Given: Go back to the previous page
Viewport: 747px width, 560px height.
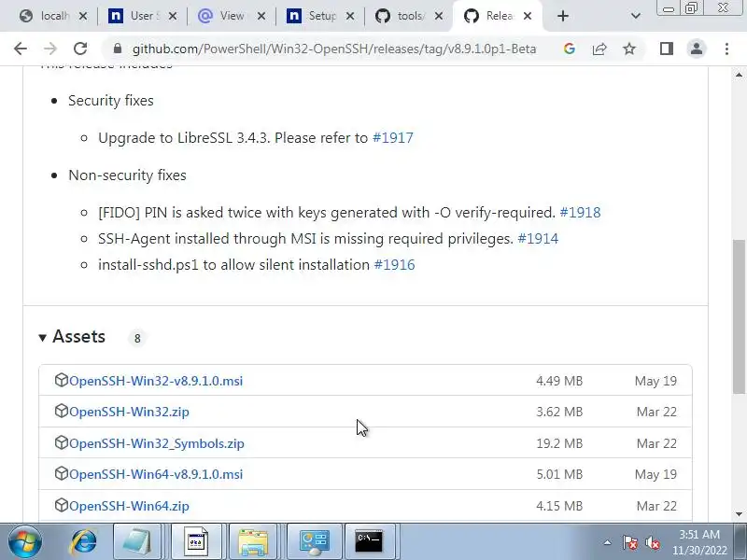Looking at the screenshot, I should point(21,49).
